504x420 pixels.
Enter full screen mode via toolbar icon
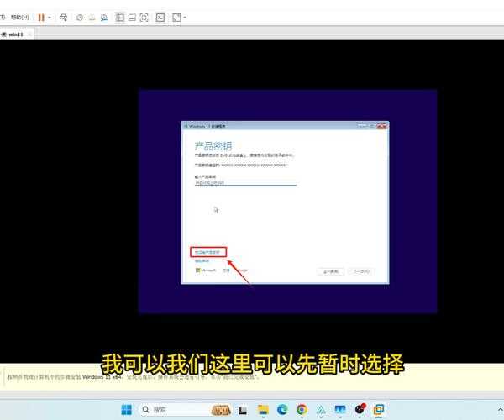[x=144, y=17]
